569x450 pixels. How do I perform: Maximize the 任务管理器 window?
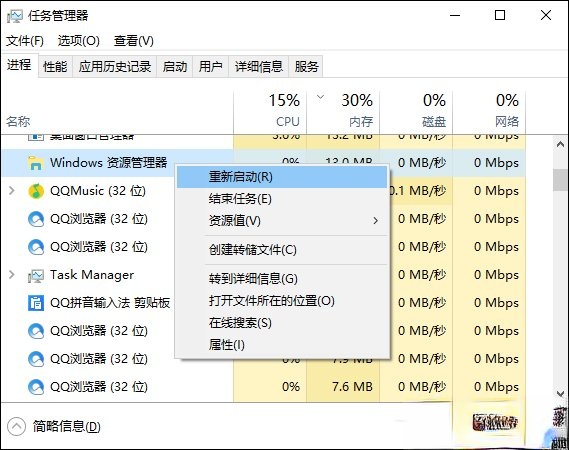(500, 15)
